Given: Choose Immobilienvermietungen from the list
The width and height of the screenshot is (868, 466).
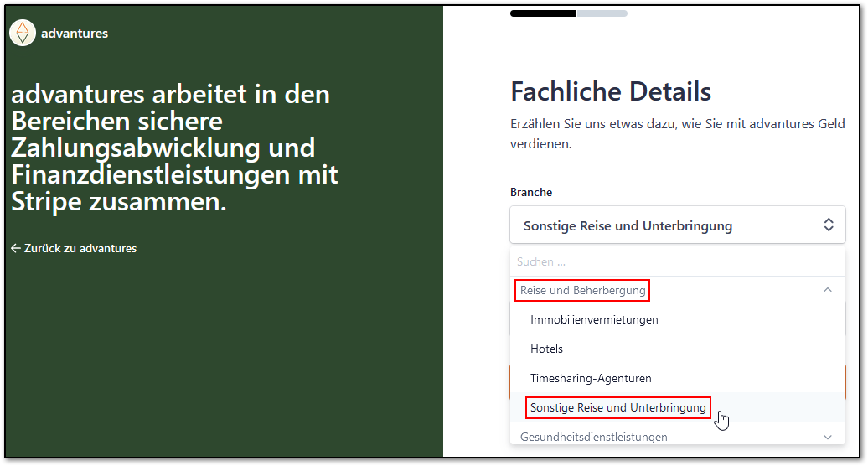Looking at the screenshot, I should (x=594, y=319).
